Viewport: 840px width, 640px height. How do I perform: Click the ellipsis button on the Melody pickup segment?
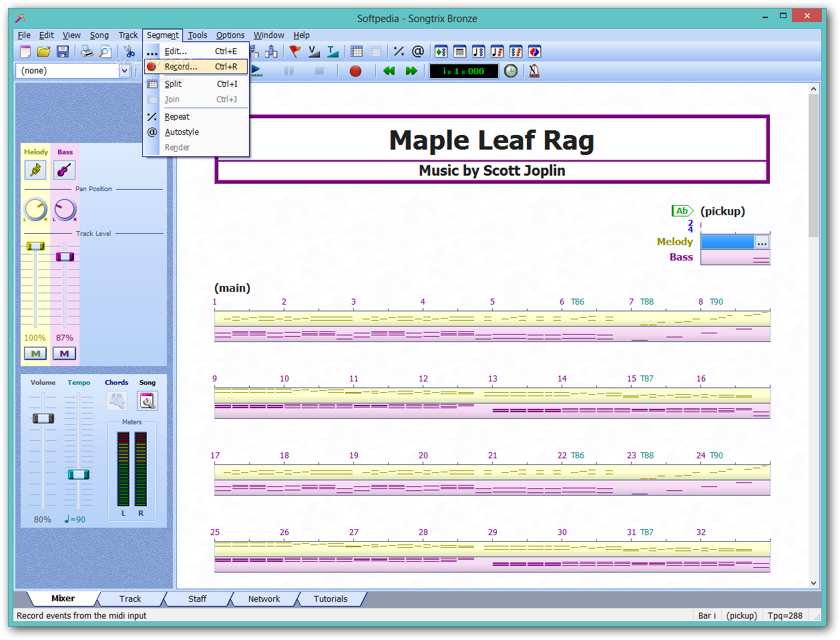pyautogui.click(x=762, y=242)
